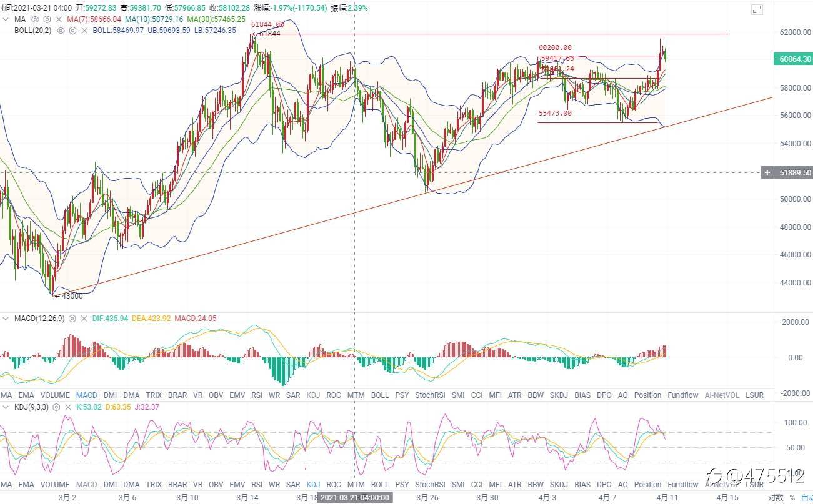Select the ATR tab in the MACD panel row

tap(515, 395)
